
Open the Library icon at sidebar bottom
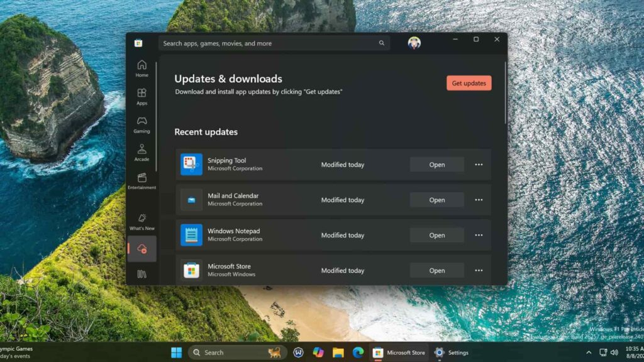[142, 273]
